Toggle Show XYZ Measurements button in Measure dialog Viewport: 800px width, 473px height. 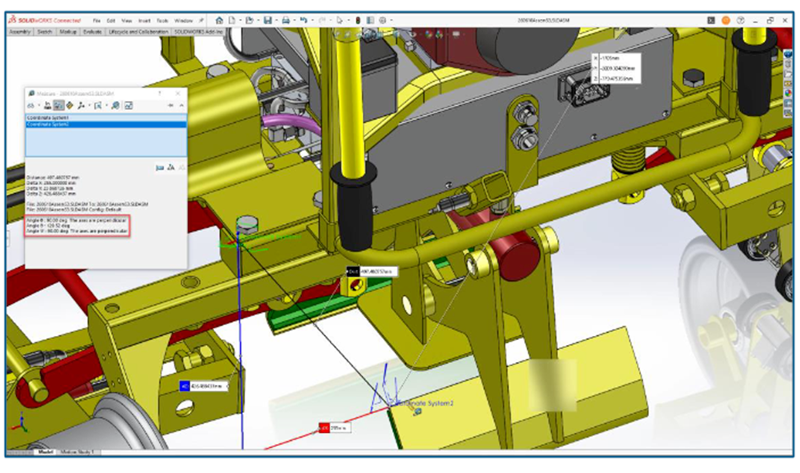(59, 106)
